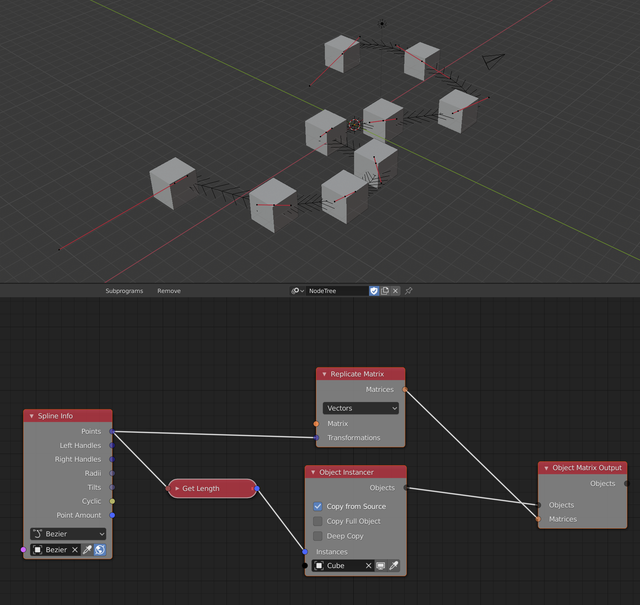Toggle Copy from Source checkbox
Viewport: 640px width, 605px height.
click(318, 506)
